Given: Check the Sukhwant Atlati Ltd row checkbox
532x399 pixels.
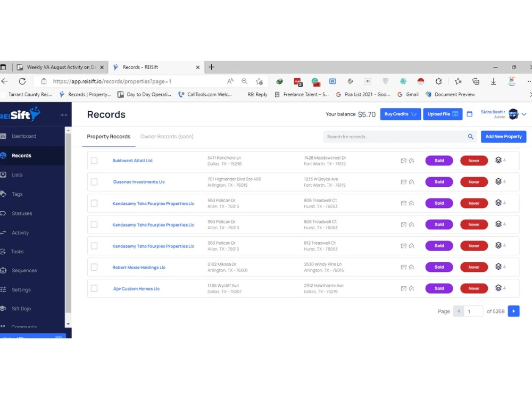Looking at the screenshot, I should point(94,161).
